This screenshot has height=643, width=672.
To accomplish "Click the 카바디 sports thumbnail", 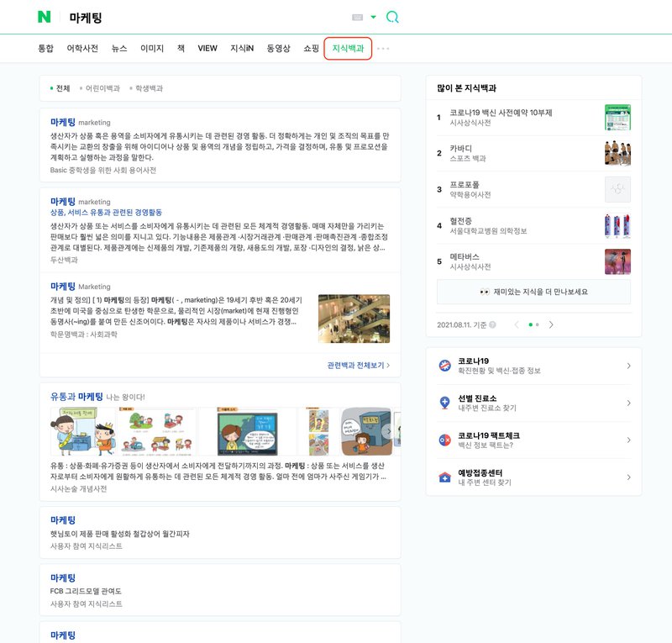I will [x=617, y=153].
